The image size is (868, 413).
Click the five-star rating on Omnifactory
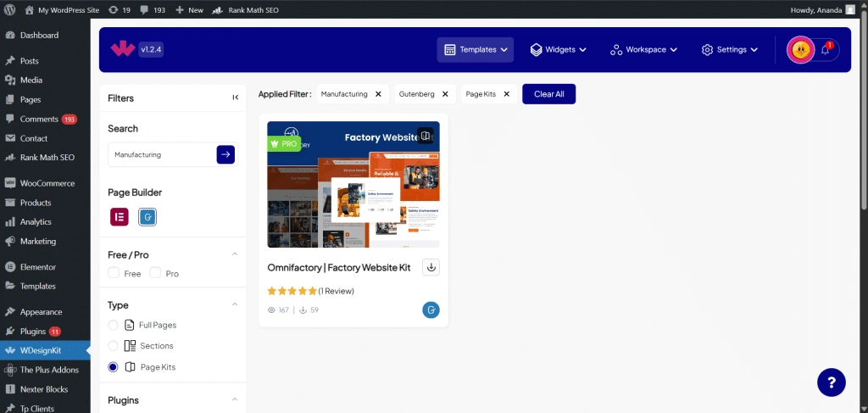point(292,291)
